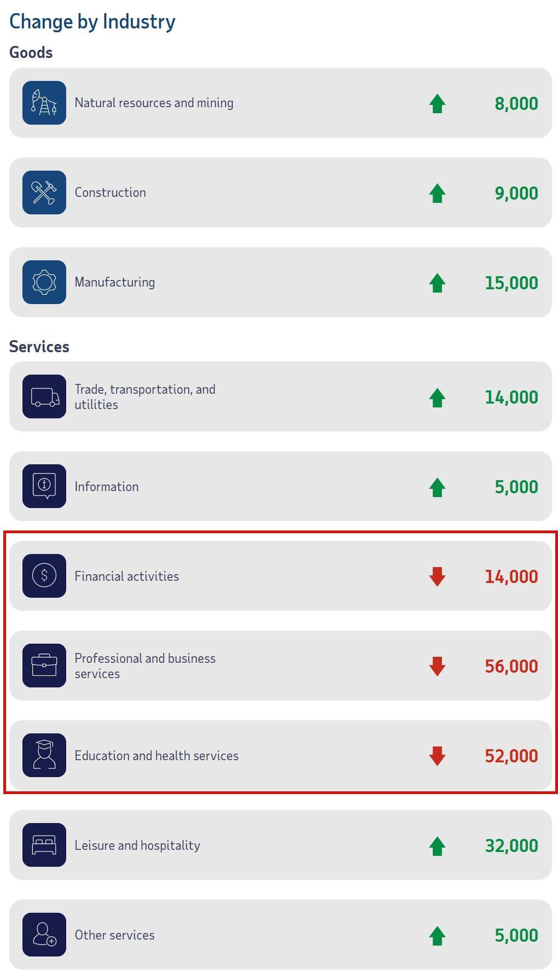Click the Goods section heading
Screen dimensions: 558x980
coord(31,52)
